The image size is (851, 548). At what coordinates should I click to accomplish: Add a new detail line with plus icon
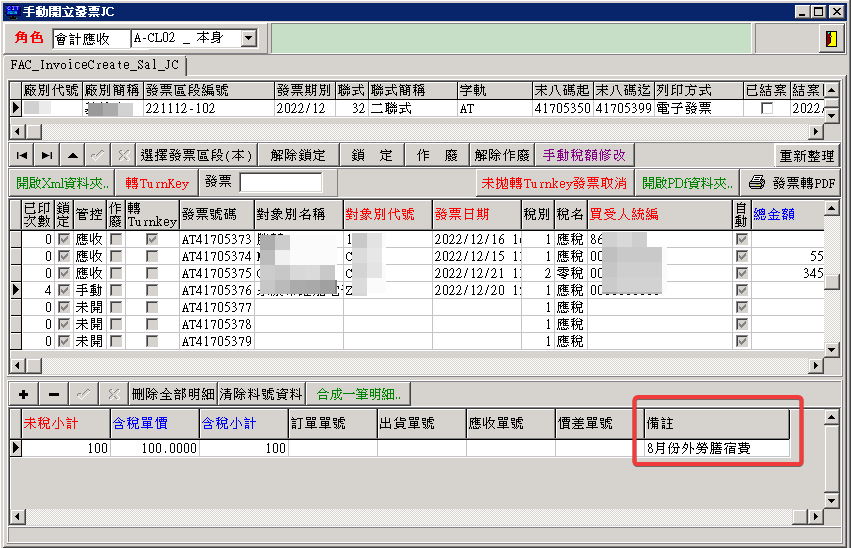point(23,393)
